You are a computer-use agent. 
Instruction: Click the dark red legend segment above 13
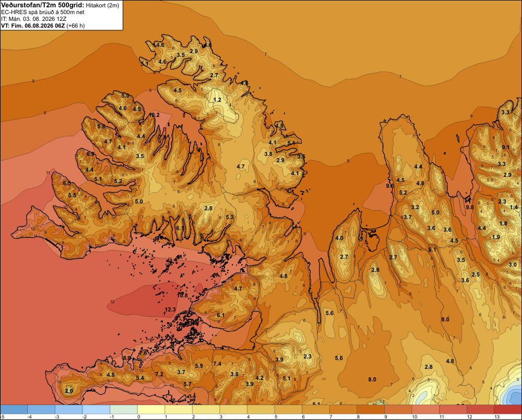(x=508, y=410)
